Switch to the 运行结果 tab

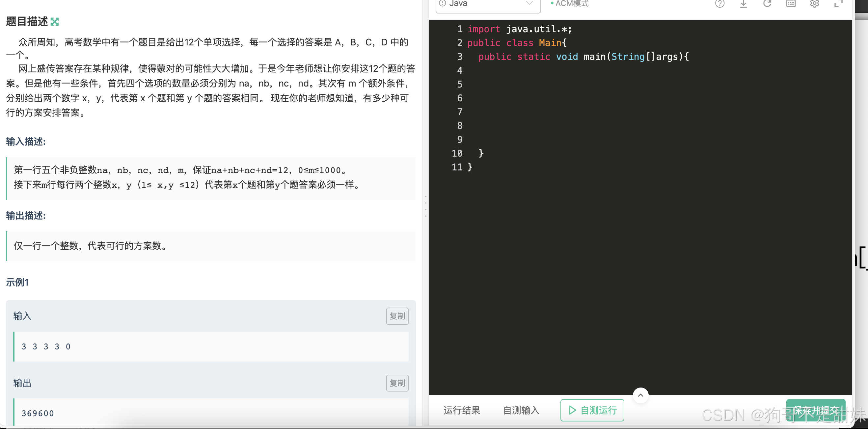click(462, 410)
